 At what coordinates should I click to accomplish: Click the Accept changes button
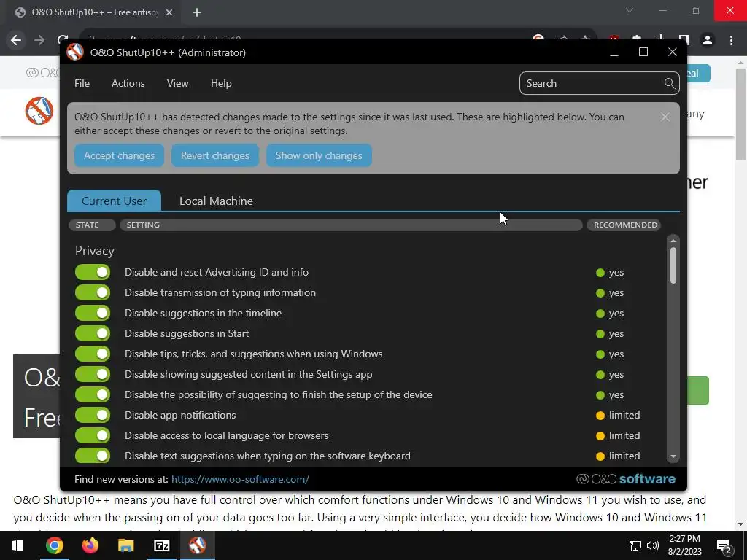[119, 156]
